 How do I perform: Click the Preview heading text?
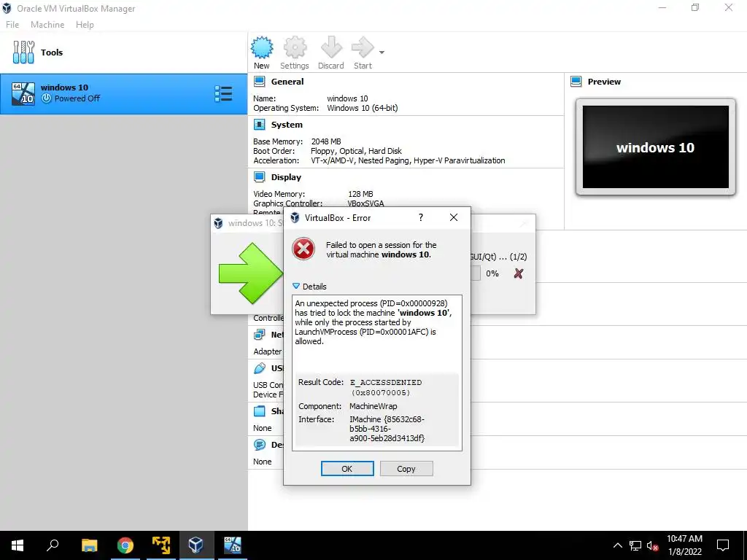tap(604, 82)
